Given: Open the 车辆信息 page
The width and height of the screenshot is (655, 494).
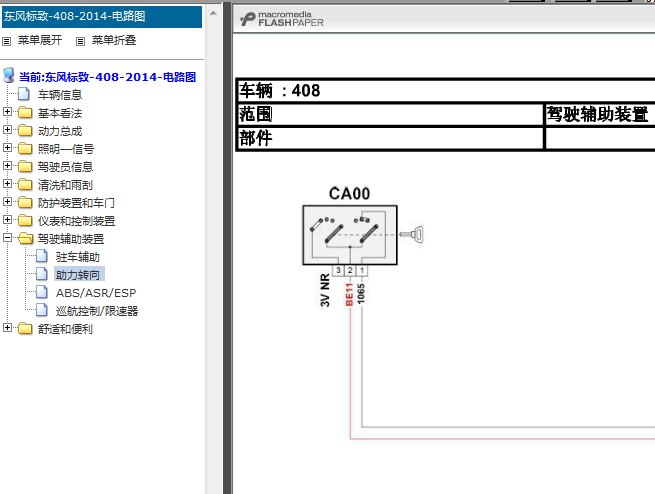Looking at the screenshot, I should [x=60, y=95].
